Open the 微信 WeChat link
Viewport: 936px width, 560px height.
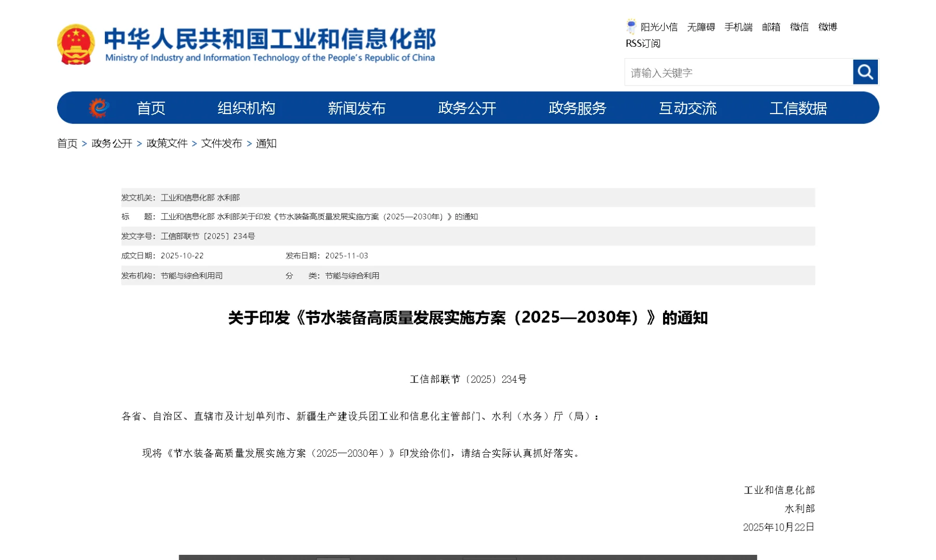coord(799,27)
